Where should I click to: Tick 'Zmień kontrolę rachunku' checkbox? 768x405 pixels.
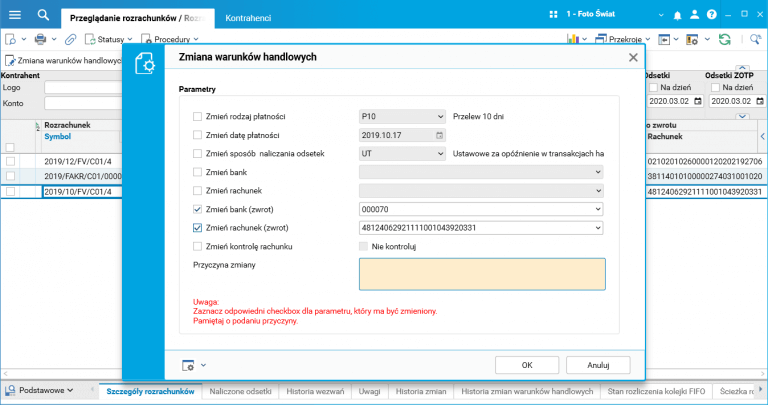pos(198,246)
